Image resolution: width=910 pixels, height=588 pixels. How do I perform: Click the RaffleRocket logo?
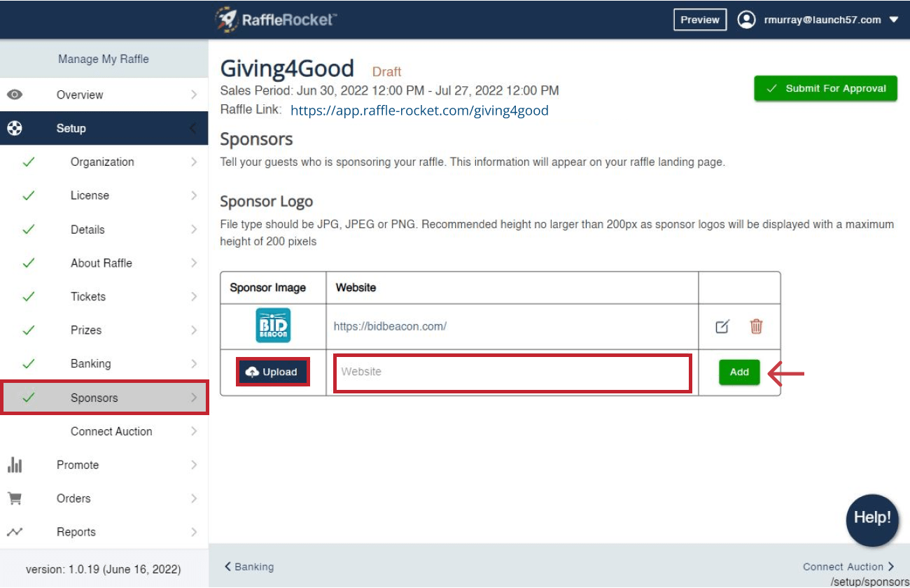point(276,20)
